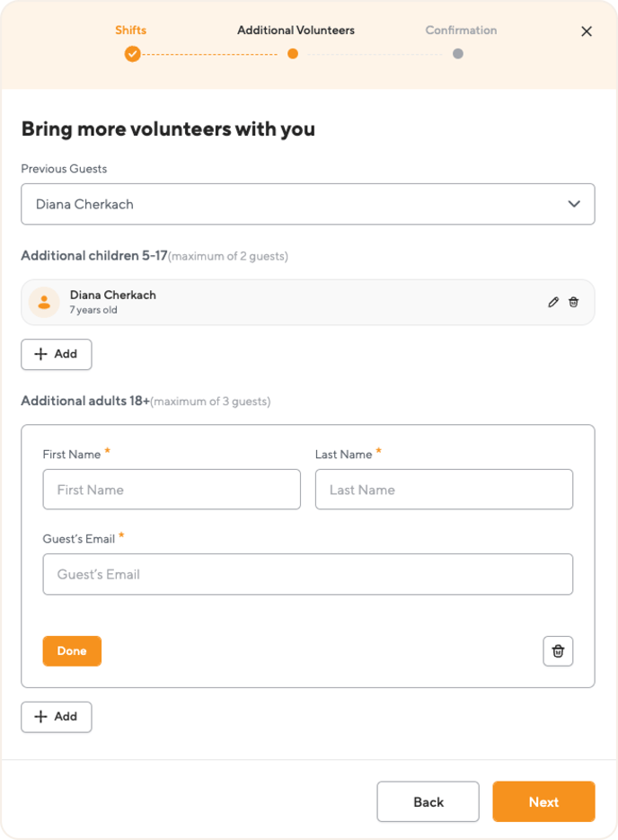Select the Confirmation step label
This screenshot has width=618, height=840.
coord(461,30)
